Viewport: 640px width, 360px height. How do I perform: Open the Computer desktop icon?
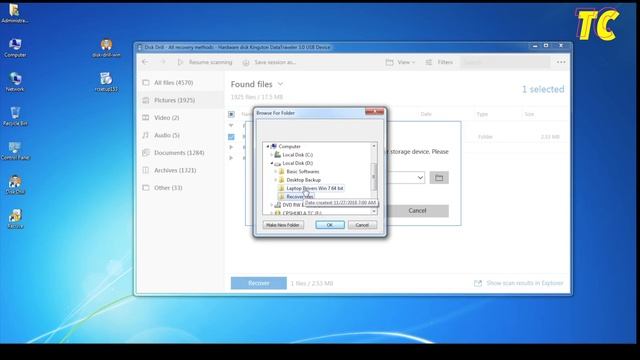point(15,48)
